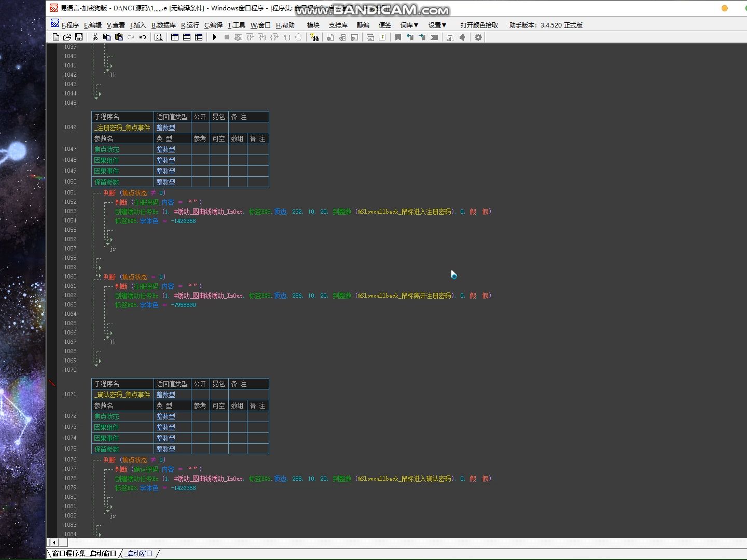Switch to 窗口程序集_启动窗口 tab
The image size is (747, 560).
coord(84,553)
